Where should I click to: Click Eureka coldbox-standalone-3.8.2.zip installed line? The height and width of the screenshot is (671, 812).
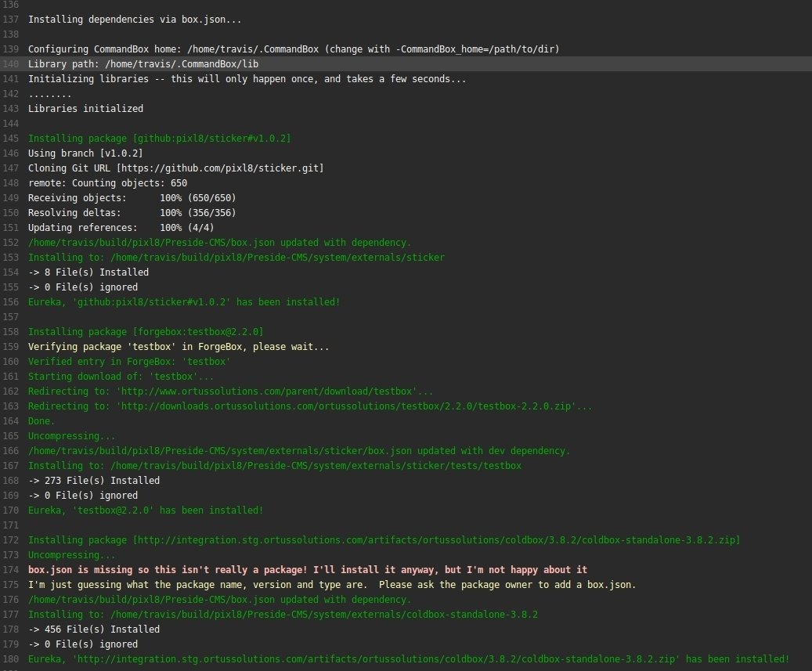pos(409,659)
